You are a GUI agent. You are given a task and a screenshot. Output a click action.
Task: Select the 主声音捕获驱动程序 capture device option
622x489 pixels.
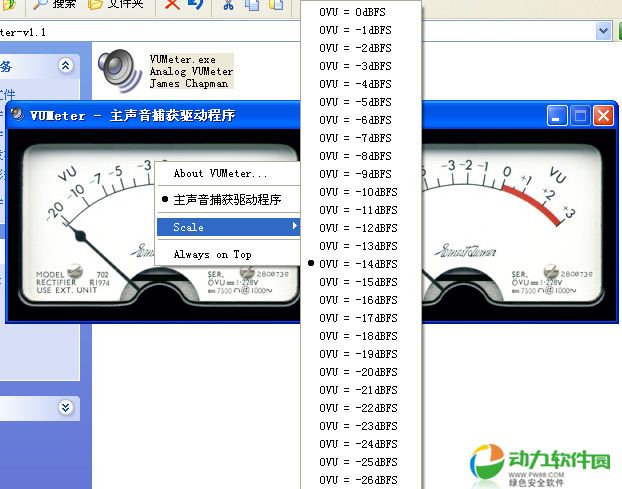point(227,200)
